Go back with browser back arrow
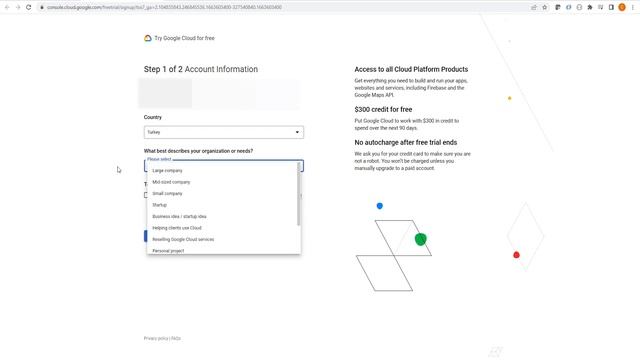Image resolution: width=640 pixels, height=360 pixels. (7, 7)
